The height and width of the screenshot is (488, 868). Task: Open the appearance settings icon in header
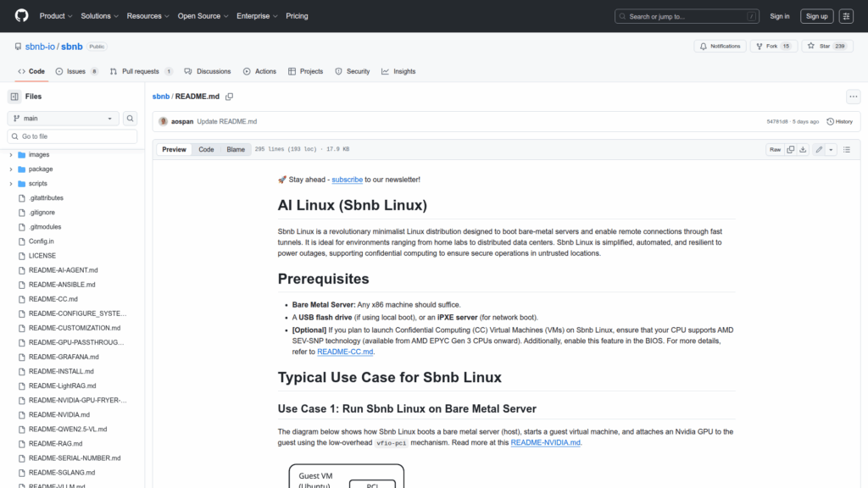846,17
